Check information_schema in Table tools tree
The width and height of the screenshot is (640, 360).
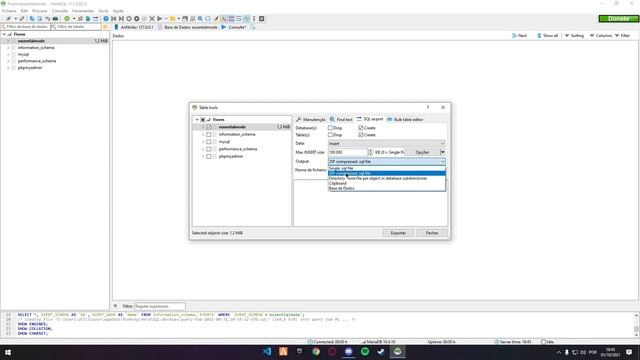[x=209, y=134]
